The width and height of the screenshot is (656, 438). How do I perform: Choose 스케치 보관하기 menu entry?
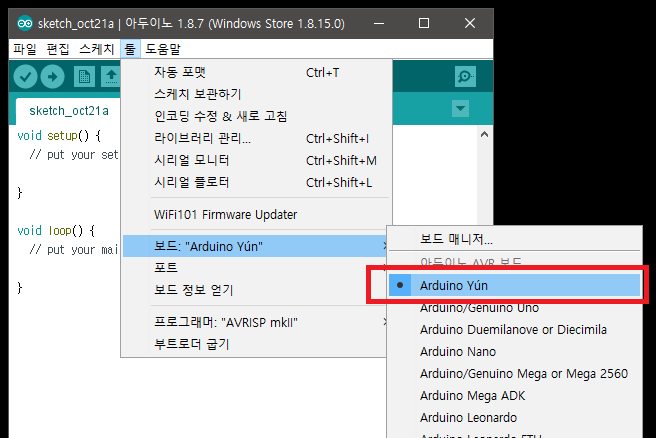coord(256,94)
